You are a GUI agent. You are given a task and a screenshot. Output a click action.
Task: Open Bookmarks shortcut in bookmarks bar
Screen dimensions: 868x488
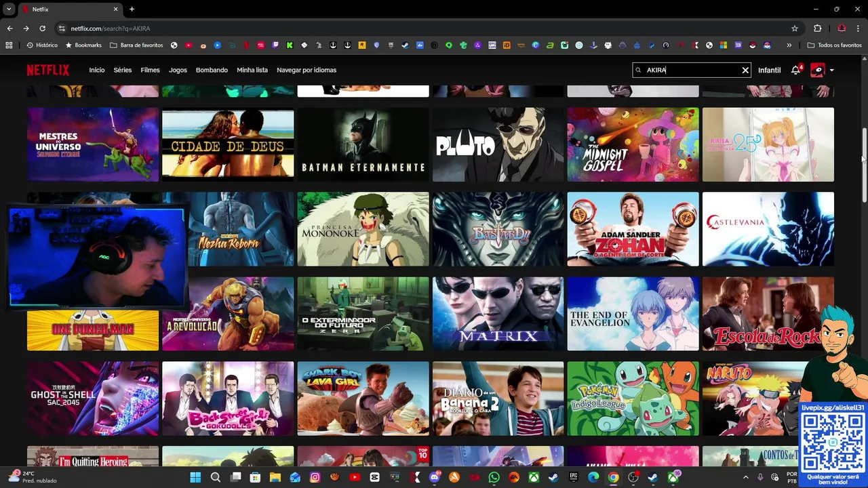[83, 45]
